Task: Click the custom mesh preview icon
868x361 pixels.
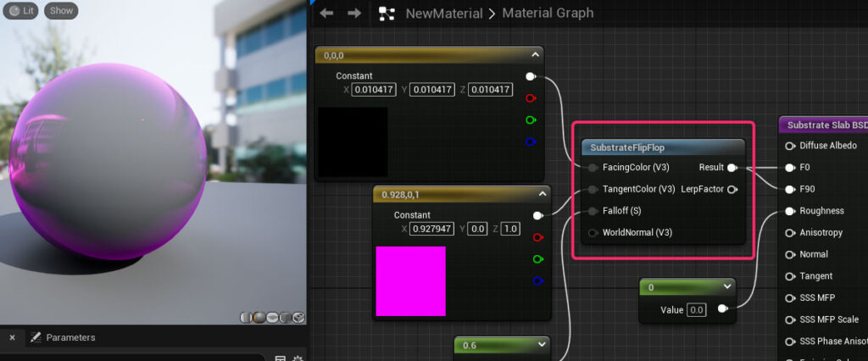Action: 298,317
